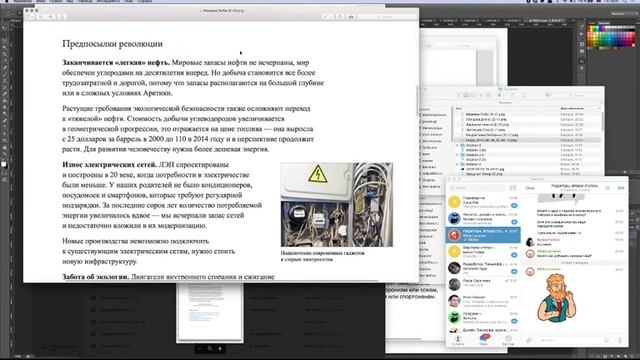Click the zoom out button in Preview toolbar
640x360 pixels.
(42, 16)
